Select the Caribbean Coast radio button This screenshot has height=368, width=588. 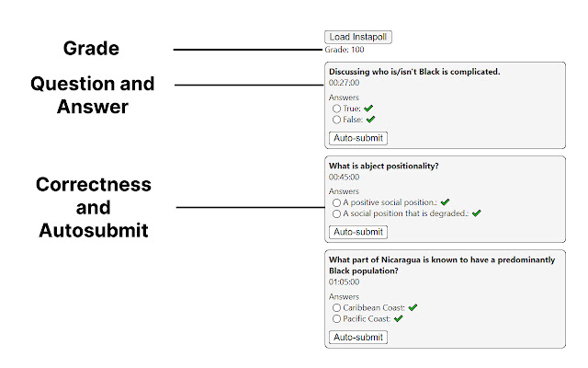337,307
